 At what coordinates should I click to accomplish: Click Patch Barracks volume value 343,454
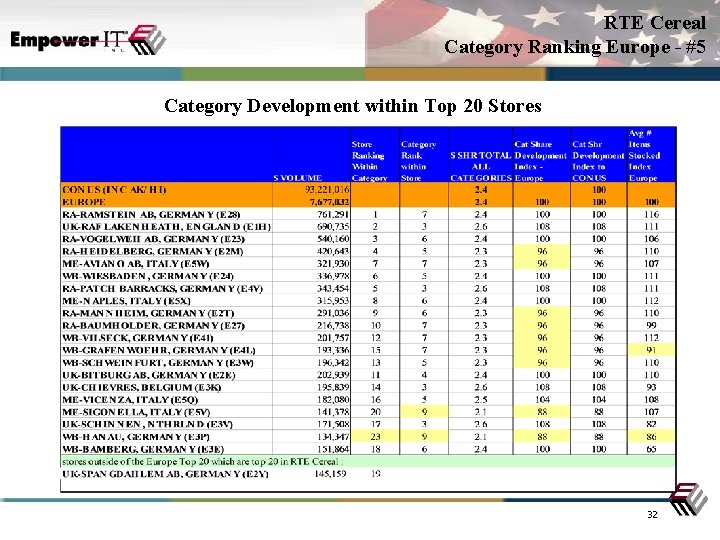pos(333,289)
